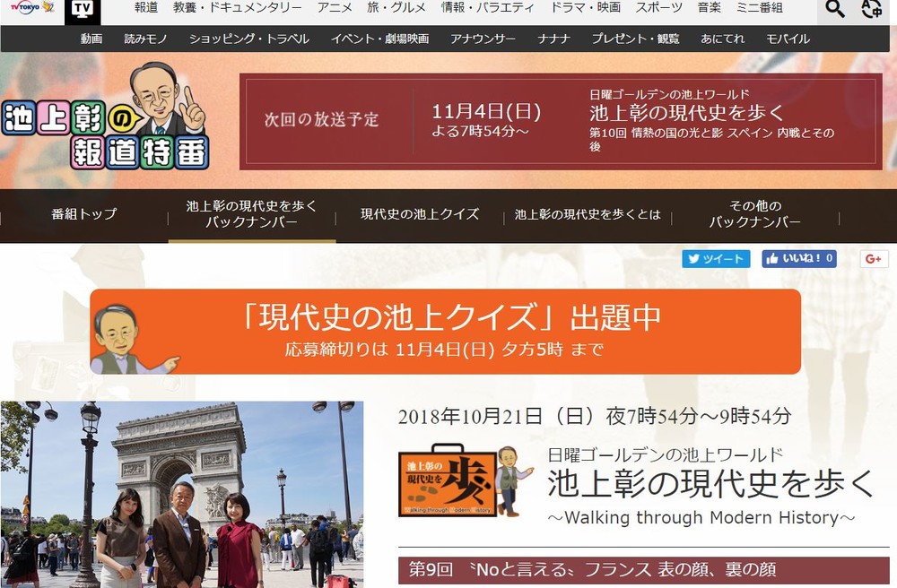Open the プレゼント・観覧 link
Screen dimensions: 897x588
click(x=635, y=39)
